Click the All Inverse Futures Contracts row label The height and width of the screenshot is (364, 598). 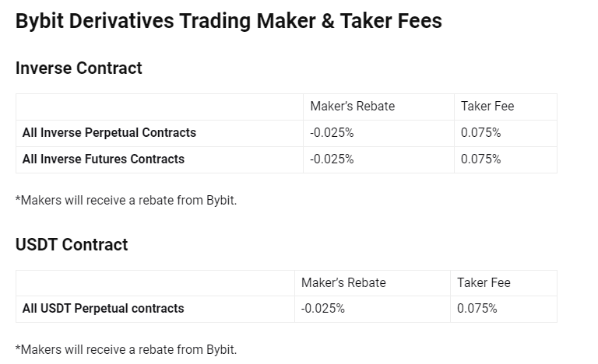click(x=104, y=159)
